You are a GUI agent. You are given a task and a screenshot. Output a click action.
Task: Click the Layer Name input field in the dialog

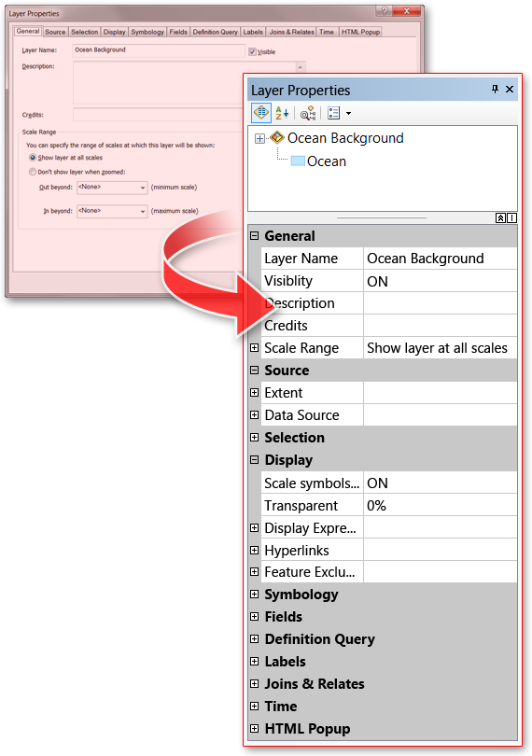(x=159, y=50)
